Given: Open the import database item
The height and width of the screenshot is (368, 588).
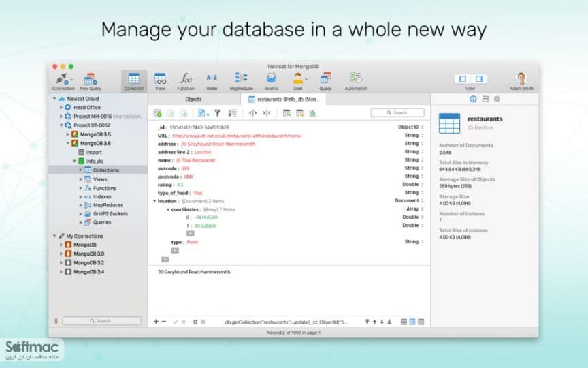Looking at the screenshot, I should coord(94,153).
